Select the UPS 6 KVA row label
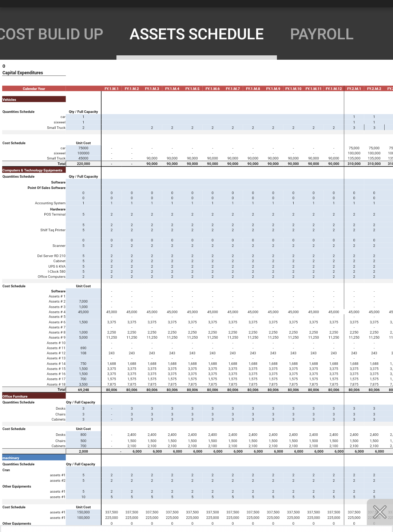The image size is (393, 532). (57, 267)
